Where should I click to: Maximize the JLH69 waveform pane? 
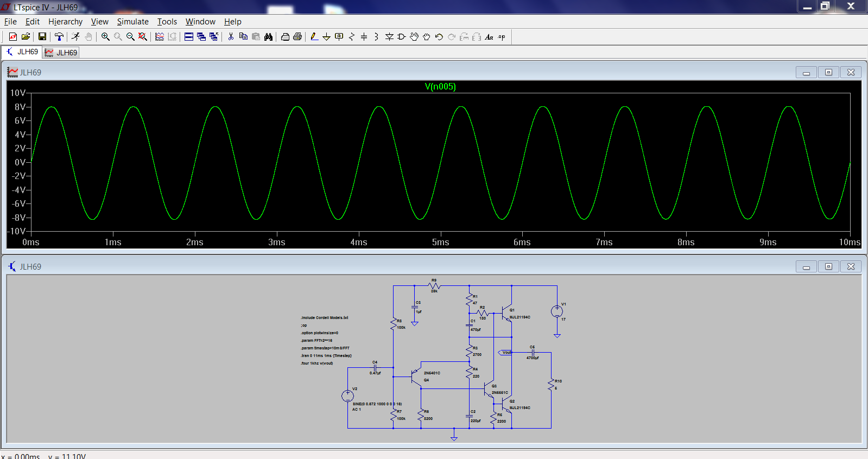click(x=828, y=72)
